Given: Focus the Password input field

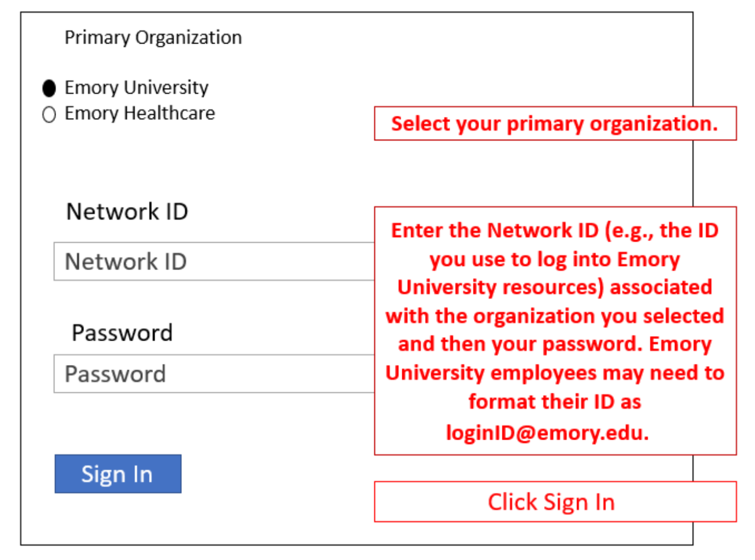Looking at the screenshot, I should coord(214,374).
